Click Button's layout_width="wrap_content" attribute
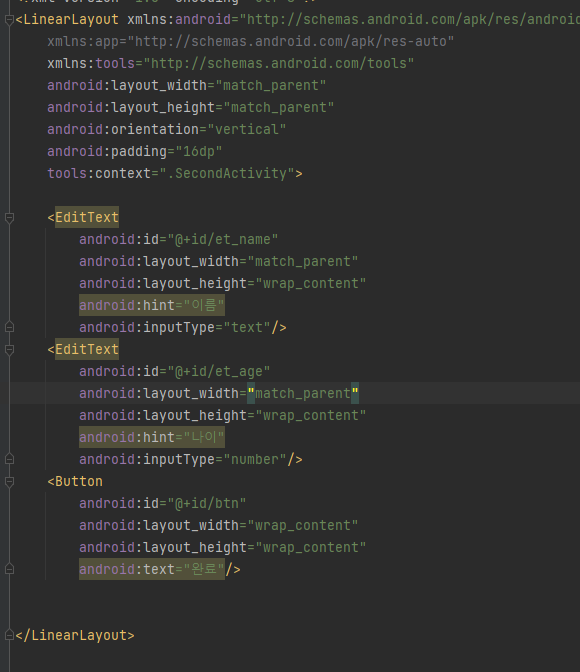The width and height of the screenshot is (580, 672). (219, 525)
